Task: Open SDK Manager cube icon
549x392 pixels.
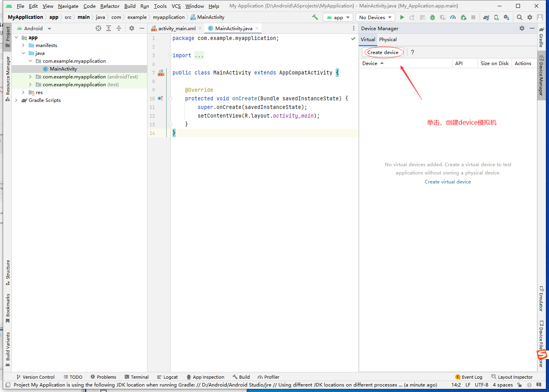Action: (x=507, y=17)
